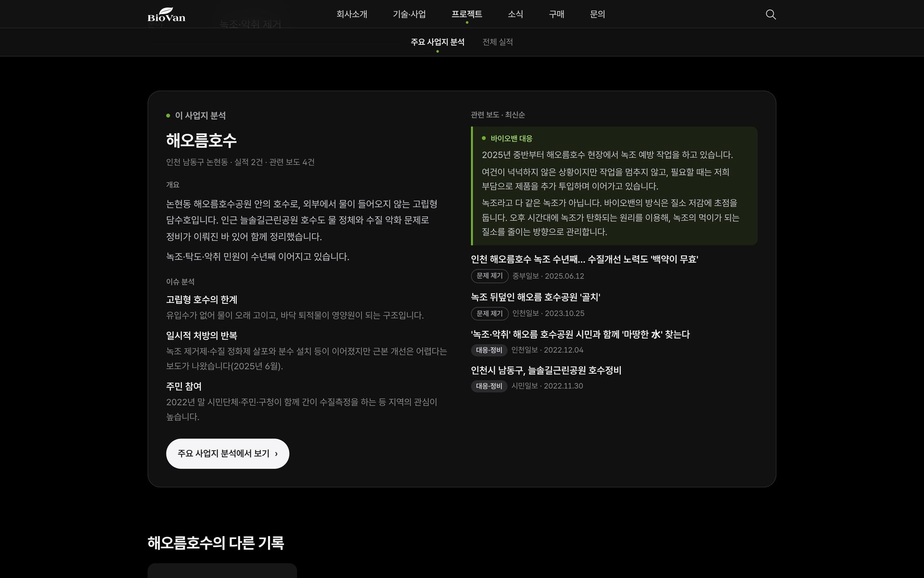Click the 해오름호수 title heading
Screen dimensions: 924x578
[x=201, y=140]
